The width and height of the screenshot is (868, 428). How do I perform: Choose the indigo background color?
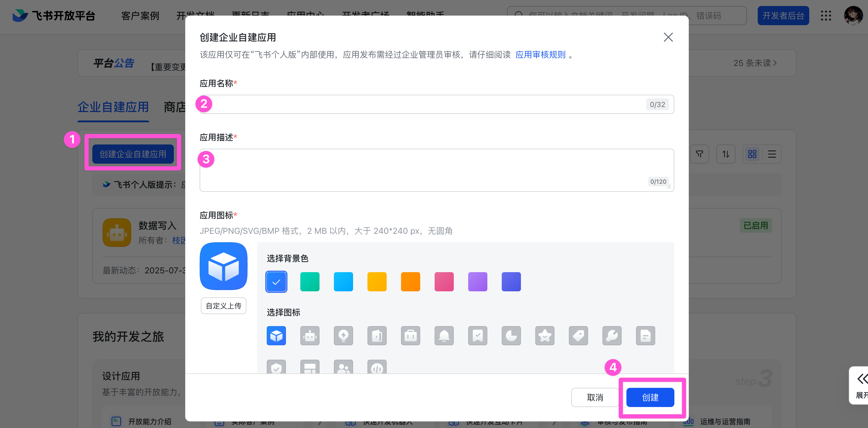coord(511,281)
